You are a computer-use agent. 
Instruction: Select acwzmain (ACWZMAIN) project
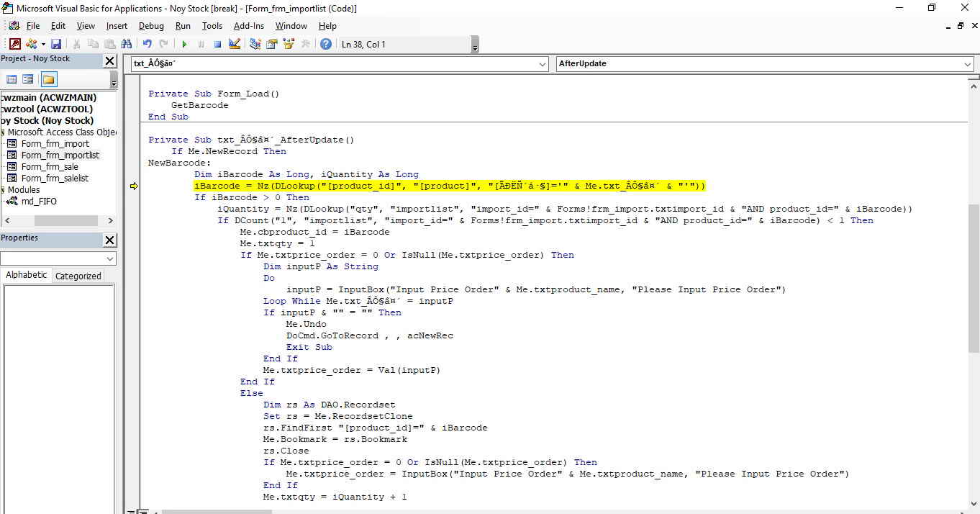tap(48, 98)
